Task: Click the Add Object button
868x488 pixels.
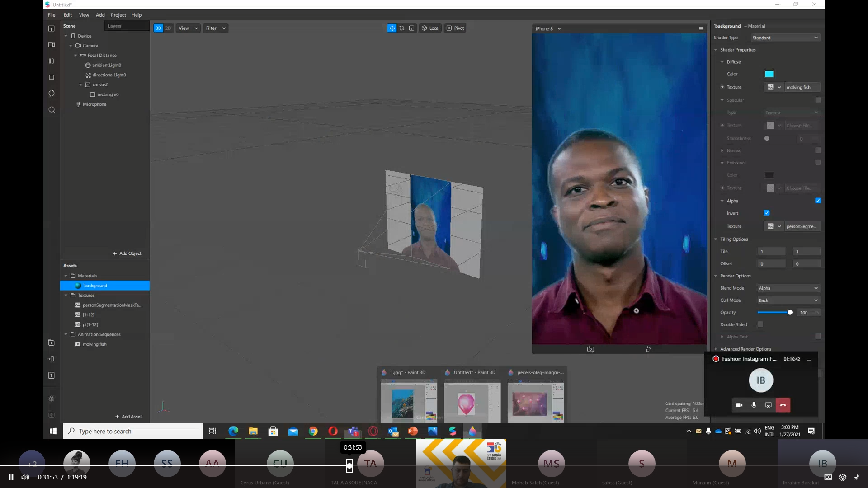Action: [x=127, y=253]
